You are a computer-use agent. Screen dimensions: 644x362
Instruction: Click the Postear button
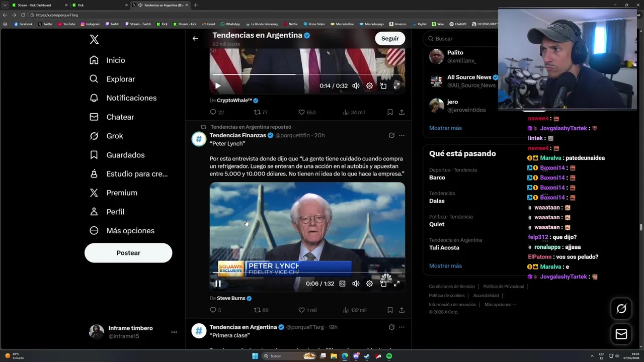(128, 253)
